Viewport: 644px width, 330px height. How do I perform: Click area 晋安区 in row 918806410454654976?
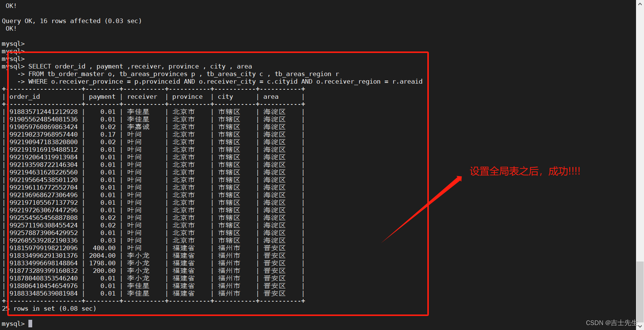(x=275, y=286)
